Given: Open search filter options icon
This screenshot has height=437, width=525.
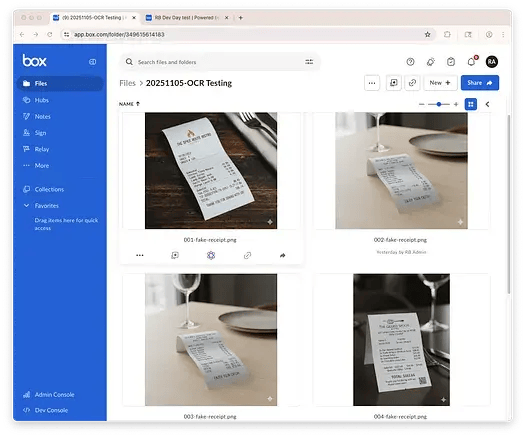Looking at the screenshot, I should point(309,62).
